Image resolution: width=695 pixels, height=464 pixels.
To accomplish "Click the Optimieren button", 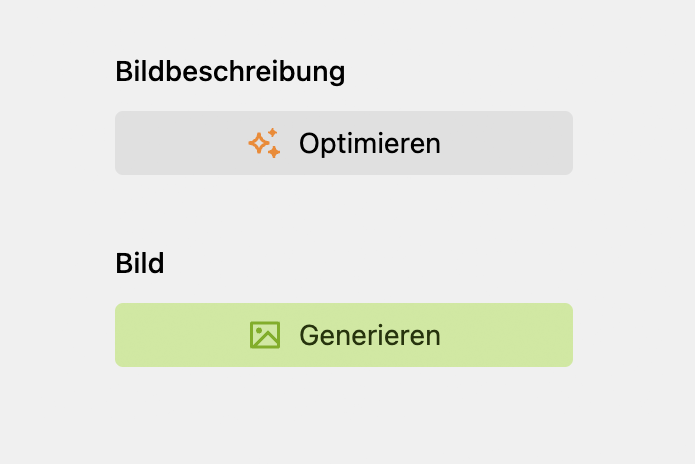I will point(343,143).
